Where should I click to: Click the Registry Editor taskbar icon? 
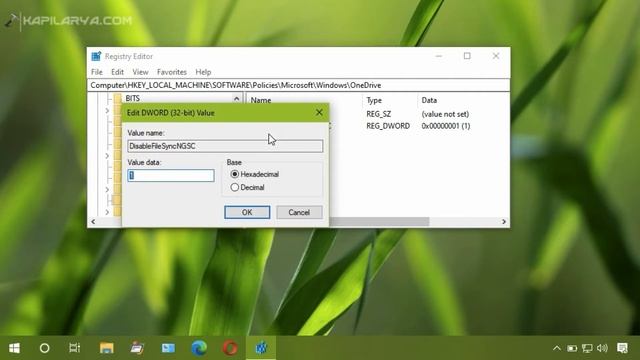click(261, 348)
